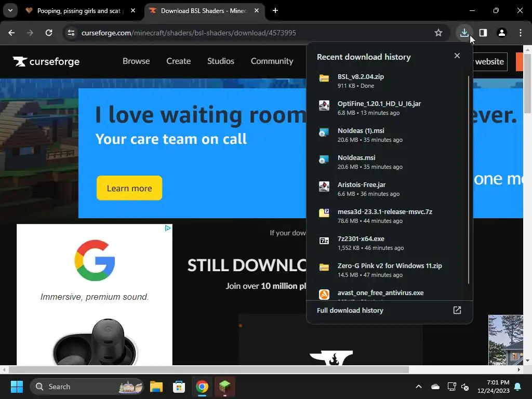
Task: Close the Recent download history popup
Action: click(x=457, y=56)
